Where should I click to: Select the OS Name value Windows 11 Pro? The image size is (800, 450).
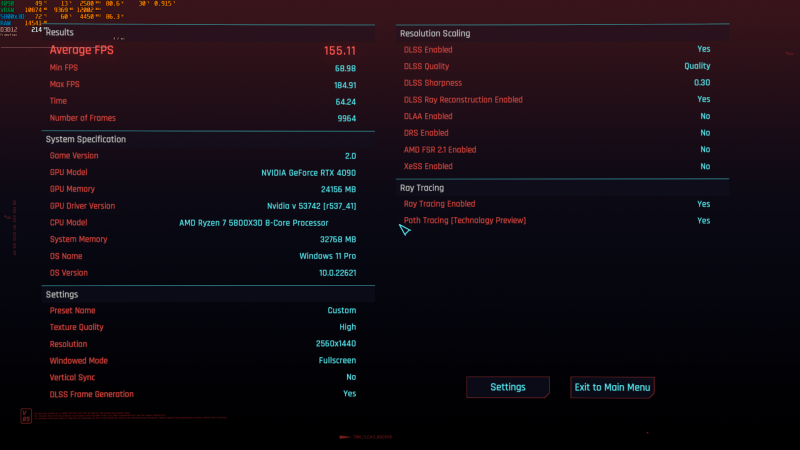point(328,256)
